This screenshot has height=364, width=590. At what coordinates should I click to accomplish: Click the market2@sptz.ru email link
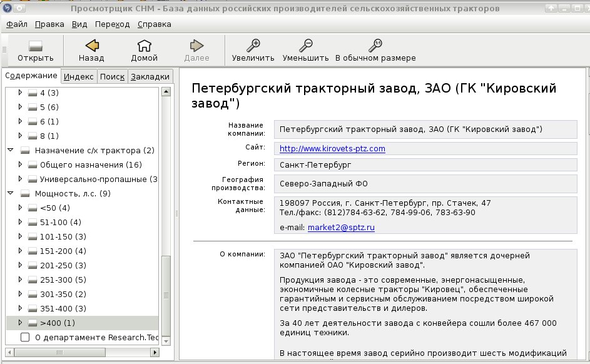(x=341, y=227)
